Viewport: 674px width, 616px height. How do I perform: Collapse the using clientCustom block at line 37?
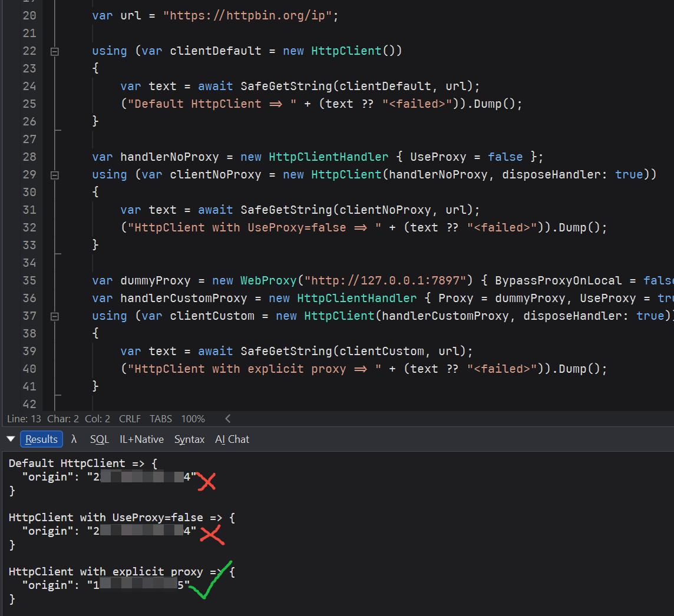[x=55, y=317]
